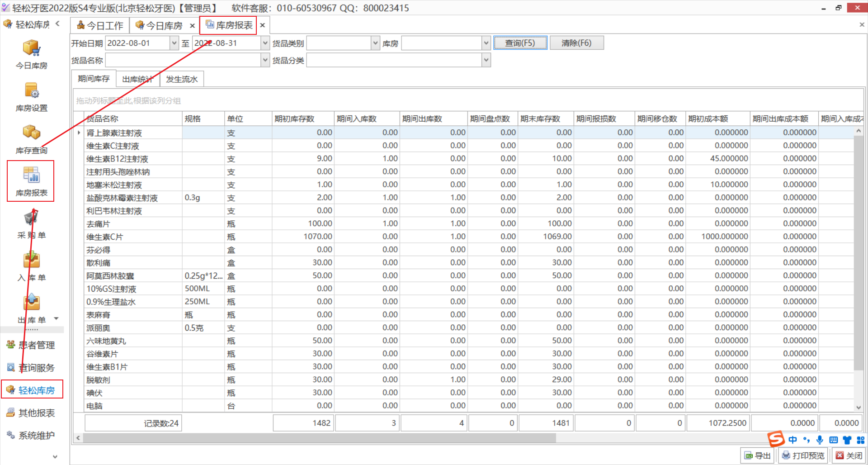
Task: Open the 货品名称 dropdown
Action: (265, 60)
